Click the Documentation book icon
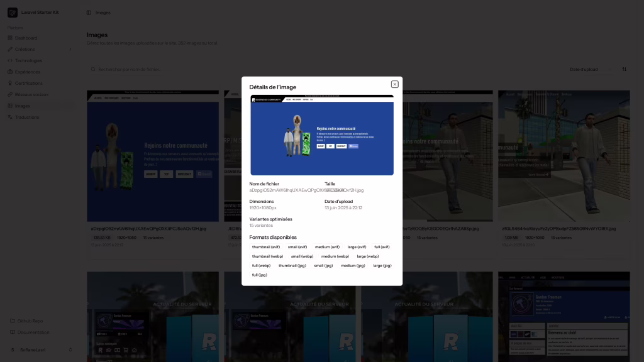Image resolution: width=644 pixels, height=362 pixels. click(13, 332)
